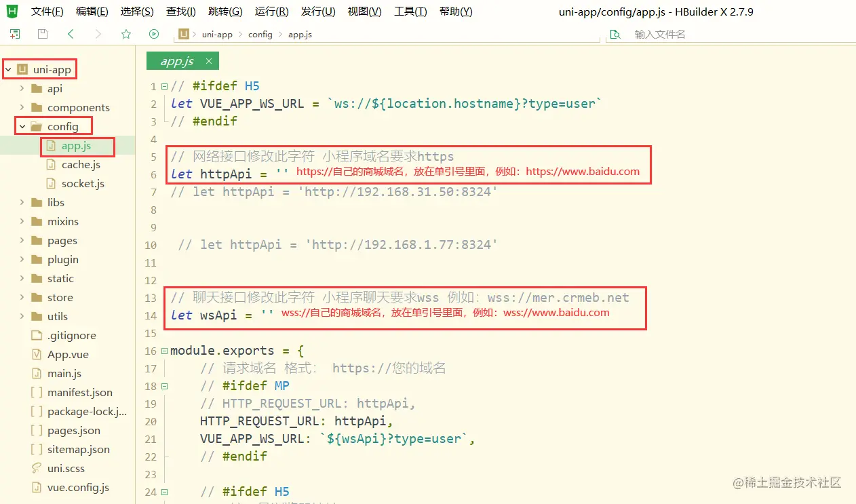Click the line 14 wsApi code text
The width and height of the screenshot is (856, 504).
pyautogui.click(x=222, y=315)
